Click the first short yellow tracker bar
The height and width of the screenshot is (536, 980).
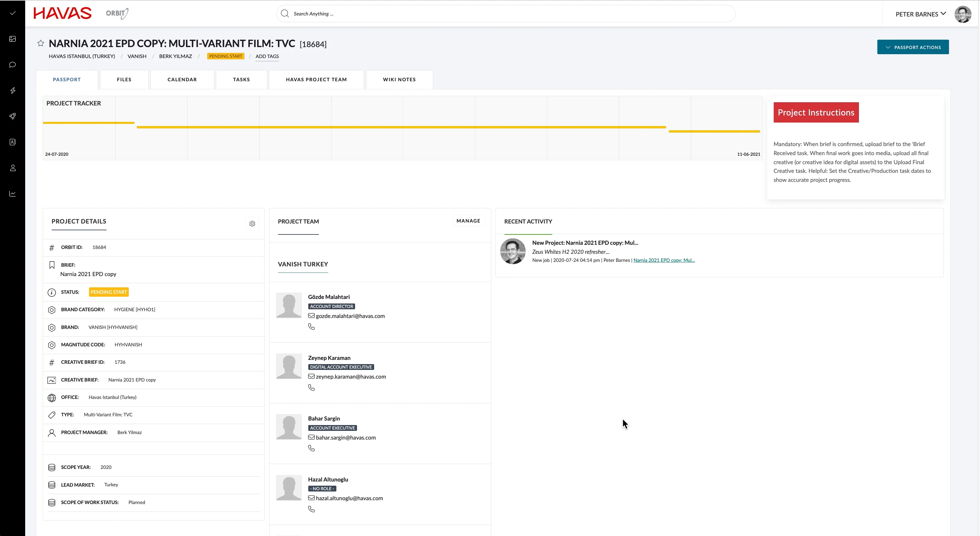(x=89, y=123)
